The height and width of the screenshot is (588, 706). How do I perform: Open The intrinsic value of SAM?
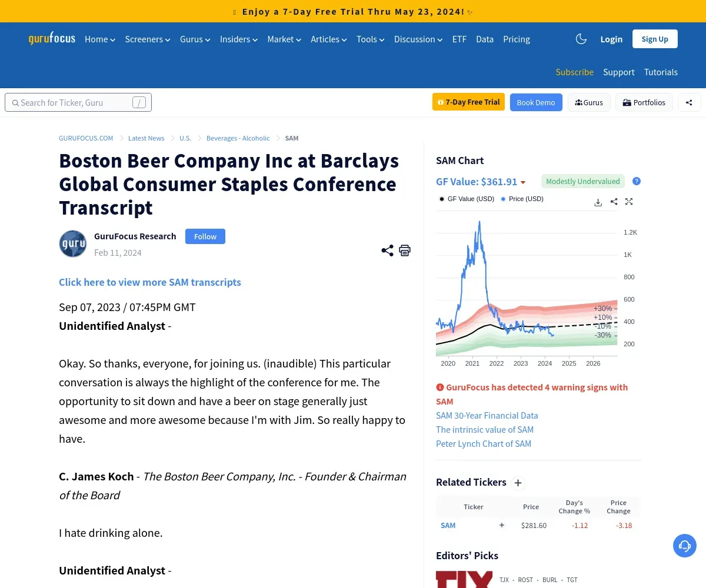coord(485,429)
